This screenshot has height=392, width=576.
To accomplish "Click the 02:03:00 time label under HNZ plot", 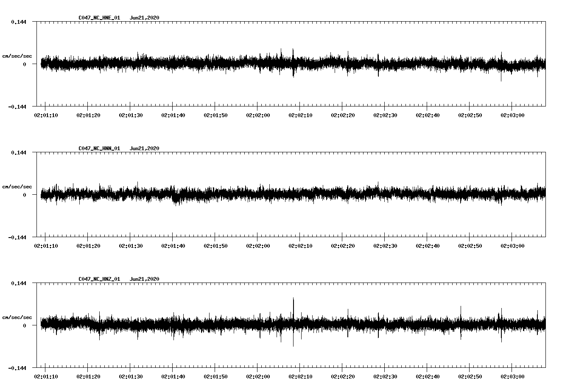I will point(512,377).
